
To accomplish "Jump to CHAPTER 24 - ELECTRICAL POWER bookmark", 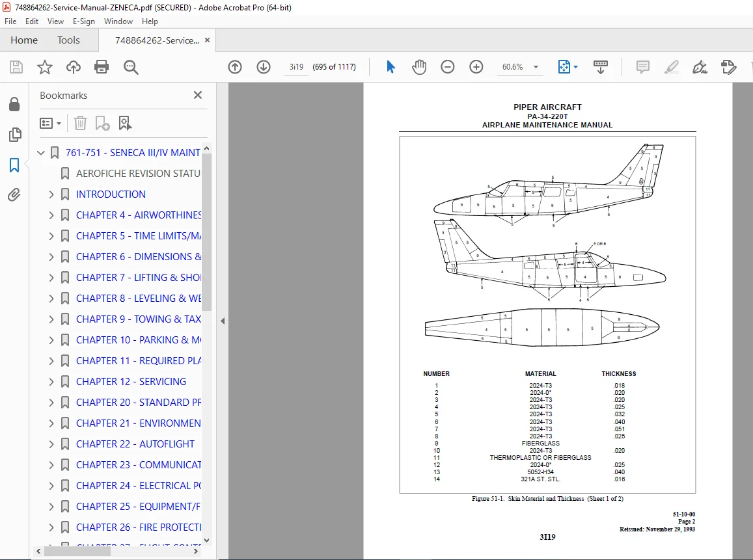I will [x=139, y=486].
